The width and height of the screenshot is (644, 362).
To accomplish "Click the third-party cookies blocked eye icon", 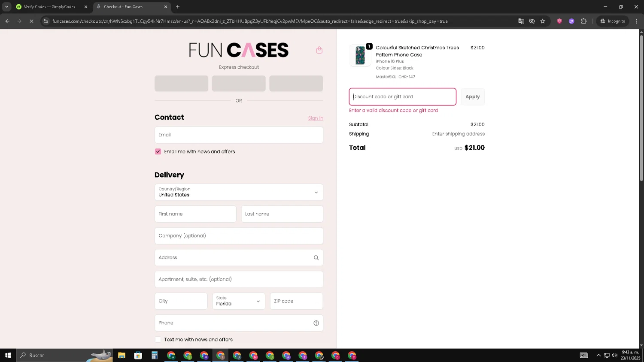I will (532, 21).
